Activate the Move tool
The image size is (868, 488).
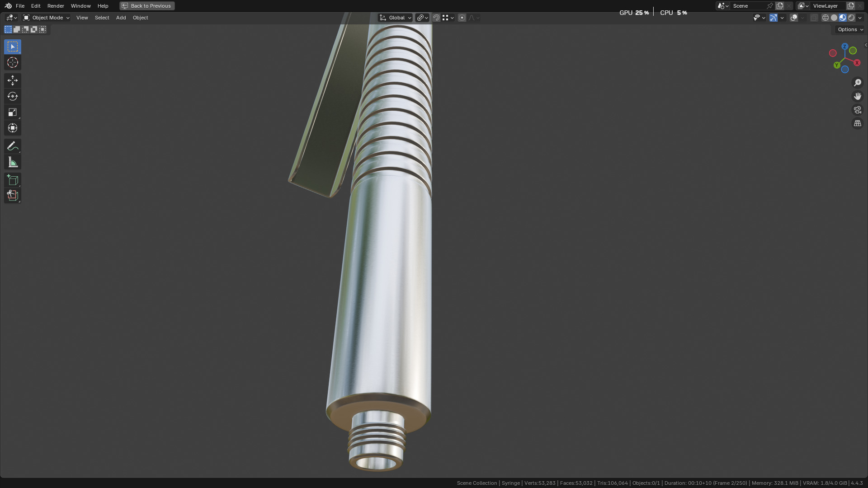coord(13,80)
